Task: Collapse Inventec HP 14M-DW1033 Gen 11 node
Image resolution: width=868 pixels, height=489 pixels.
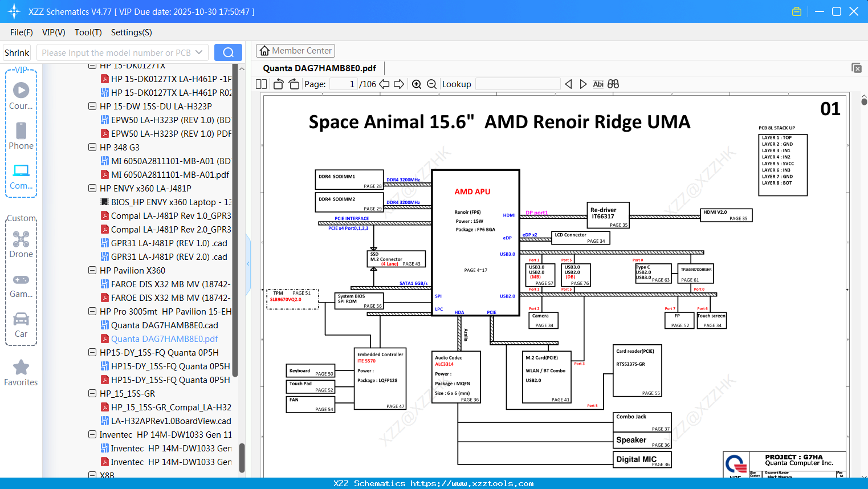Action: [x=92, y=434]
